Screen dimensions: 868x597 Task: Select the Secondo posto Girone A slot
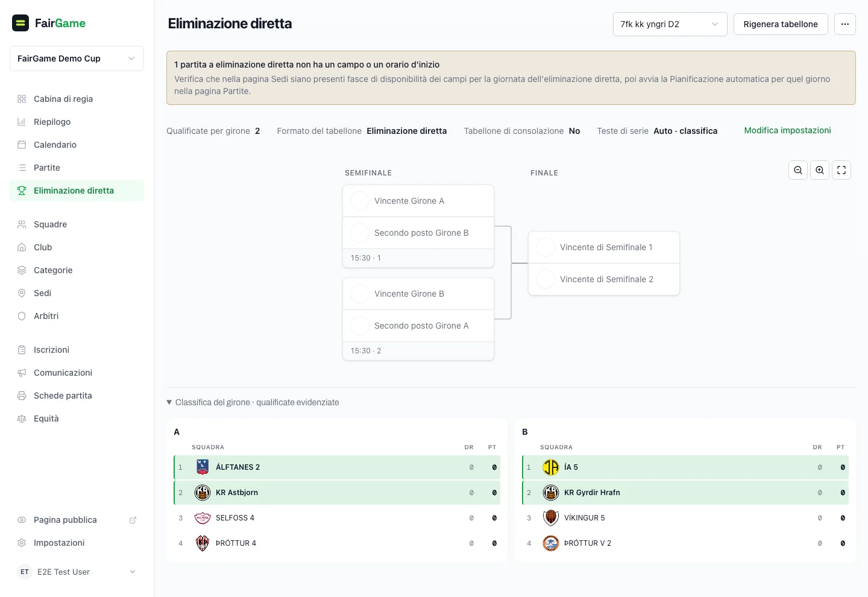click(418, 326)
